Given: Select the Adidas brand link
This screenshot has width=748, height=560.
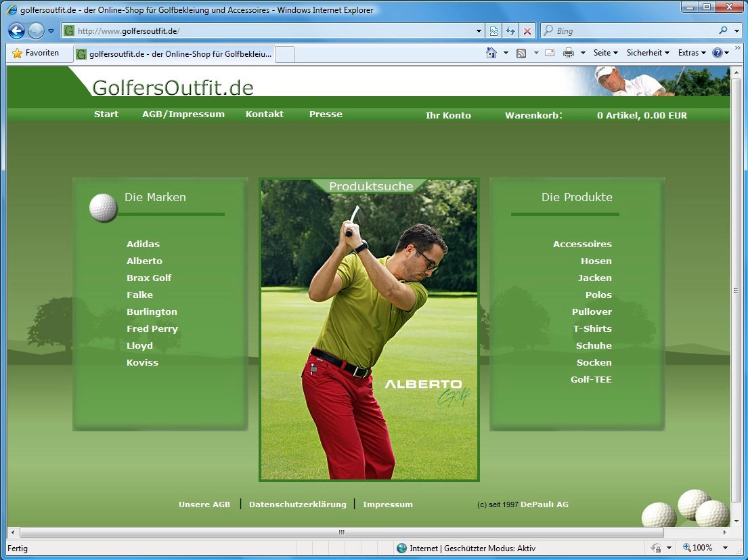Looking at the screenshot, I should (x=143, y=244).
